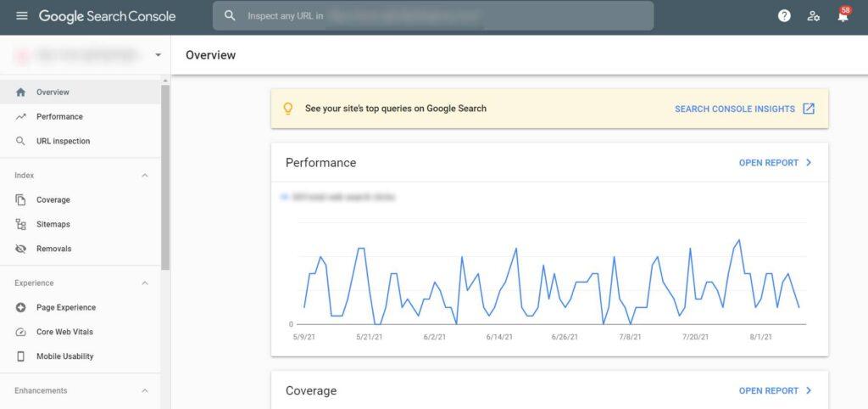Click the Core Web Vitals gauge icon
The image size is (868, 409).
coord(20,332)
